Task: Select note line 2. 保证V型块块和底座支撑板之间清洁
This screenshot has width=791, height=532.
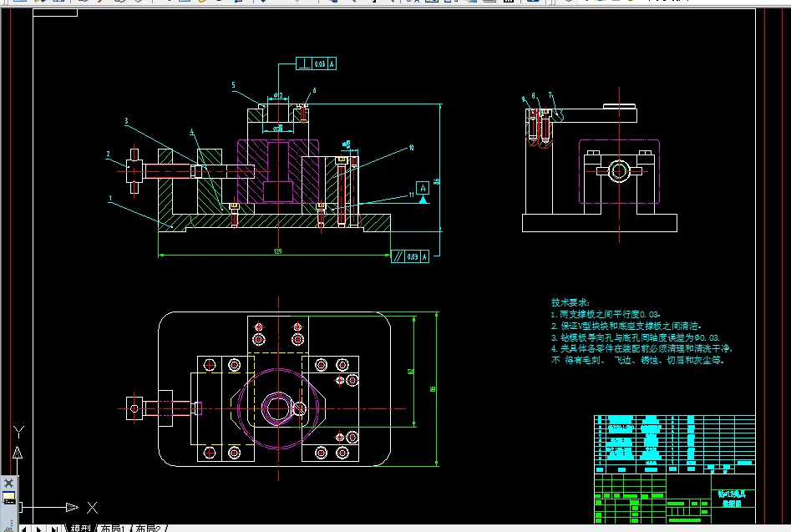Action: click(x=626, y=326)
